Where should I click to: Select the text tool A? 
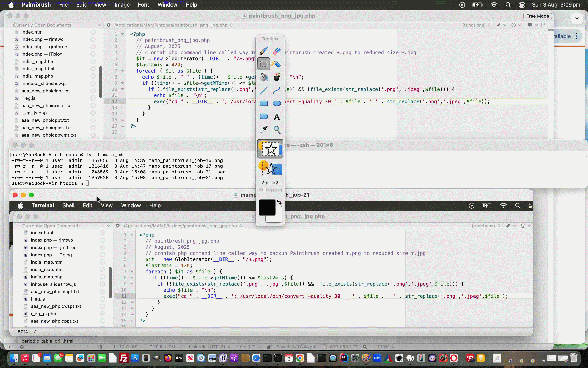[x=277, y=117]
